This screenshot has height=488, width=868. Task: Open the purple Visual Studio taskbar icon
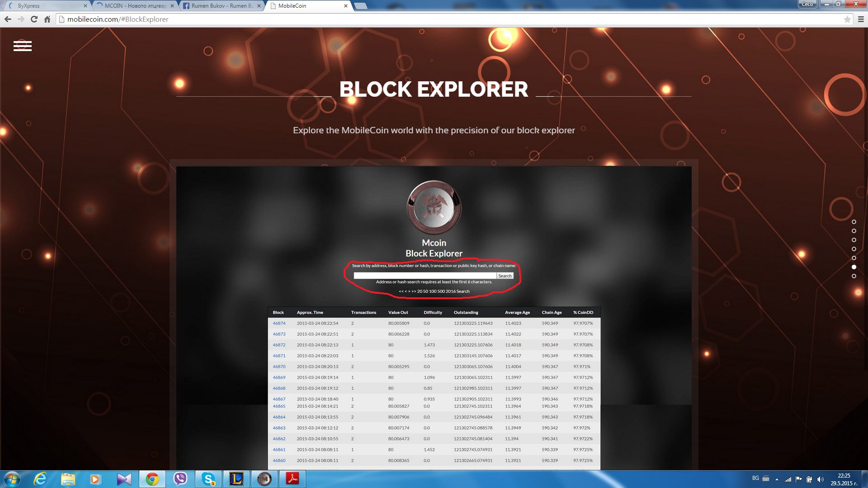pyautogui.click(x=124, y=479)
